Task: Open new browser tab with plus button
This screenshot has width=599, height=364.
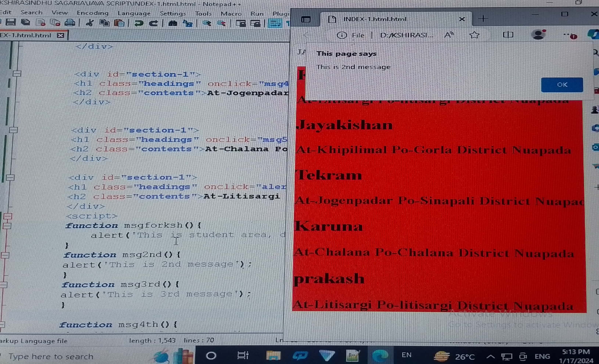Action: click(x=483, y=19)
